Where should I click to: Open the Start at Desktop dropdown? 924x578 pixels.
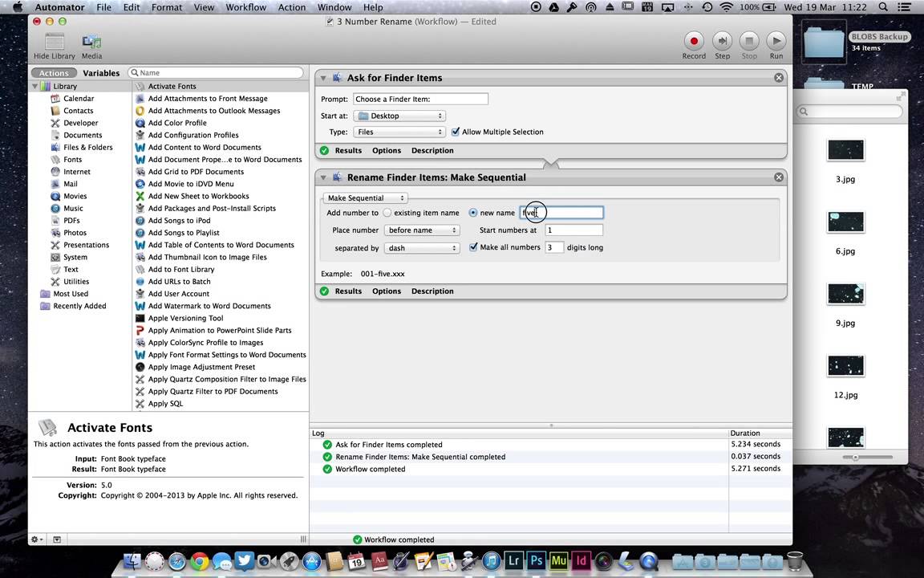[399, 116]
